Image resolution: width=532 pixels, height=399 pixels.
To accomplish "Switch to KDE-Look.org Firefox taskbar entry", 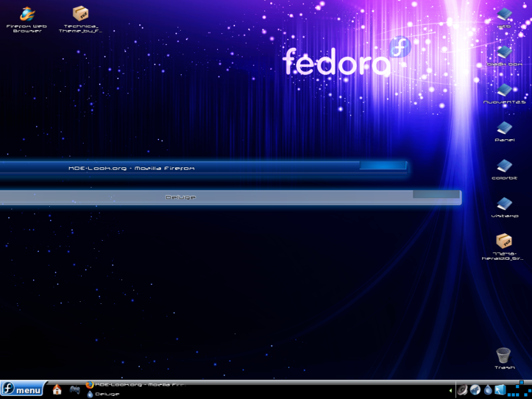I will coord(135,384).
